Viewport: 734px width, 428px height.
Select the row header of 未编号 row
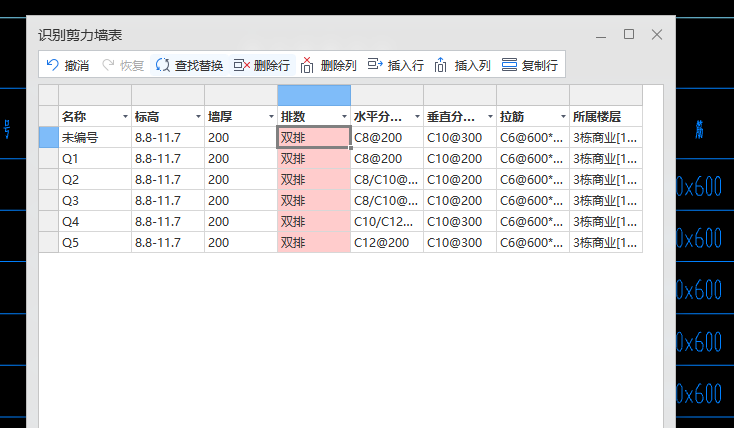(49, 137)
